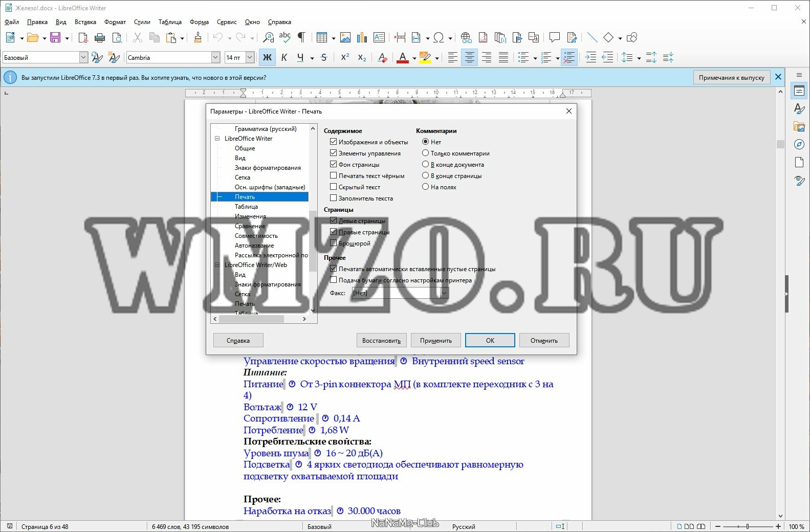Click the Insert hyperlink globe icon
The width and height of the screenshot is (810, 532).
click(466, 37)
